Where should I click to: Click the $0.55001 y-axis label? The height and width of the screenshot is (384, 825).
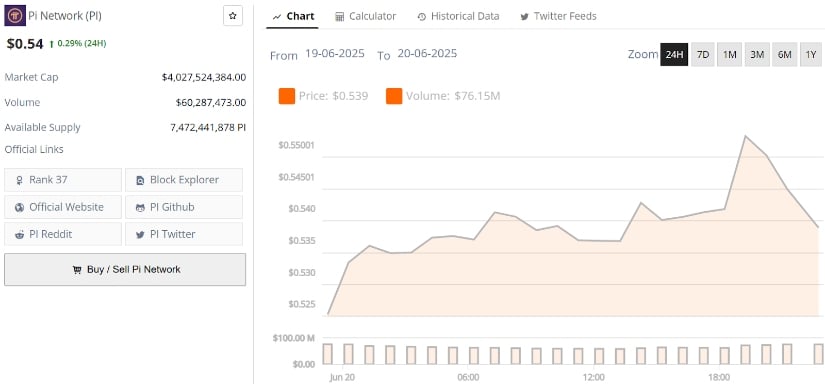click(x=296, y=145)
